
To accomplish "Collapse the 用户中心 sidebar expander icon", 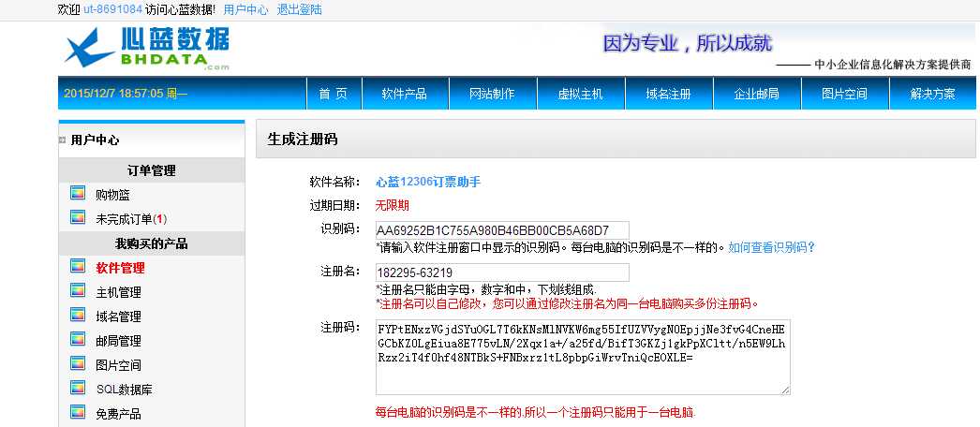I will [x=62, y=140].
